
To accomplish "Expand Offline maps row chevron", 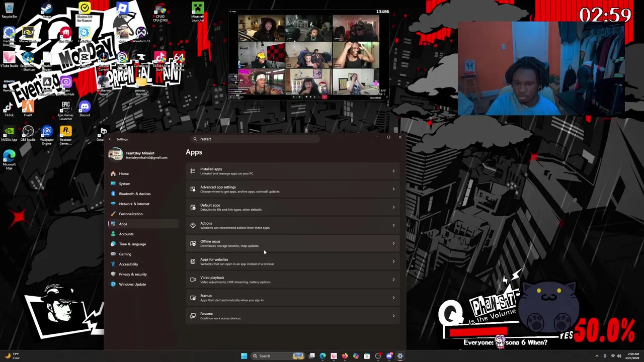I will tap(393, 243).
